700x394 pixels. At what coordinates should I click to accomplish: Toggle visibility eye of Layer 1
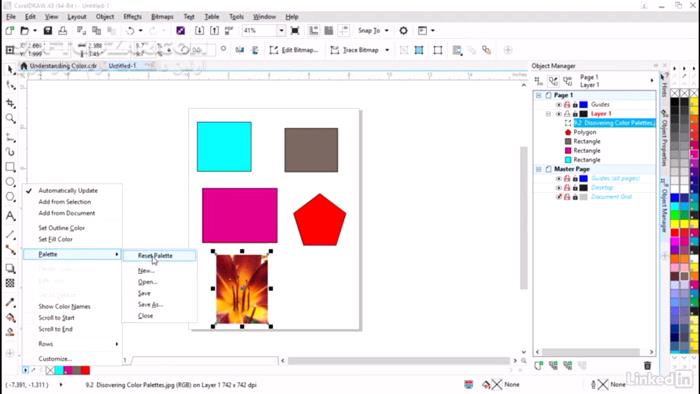[x=558, y=114]
